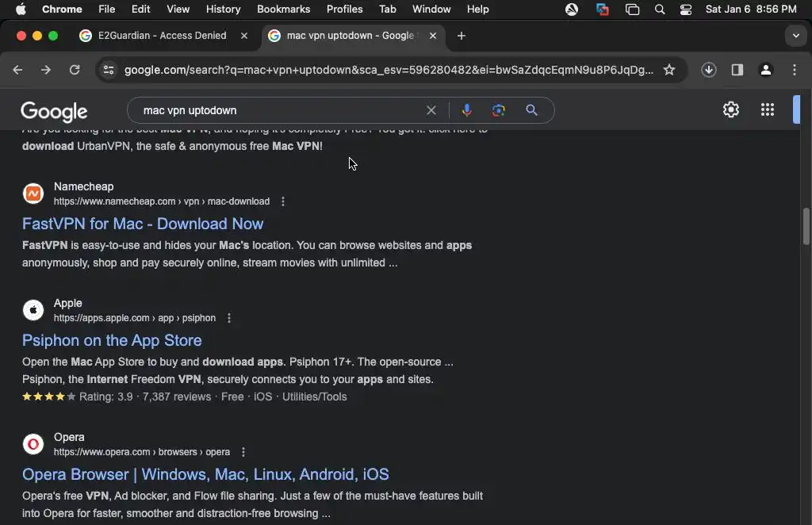Open the File menu
812x525 pixels.
click(x=107, y=9)
